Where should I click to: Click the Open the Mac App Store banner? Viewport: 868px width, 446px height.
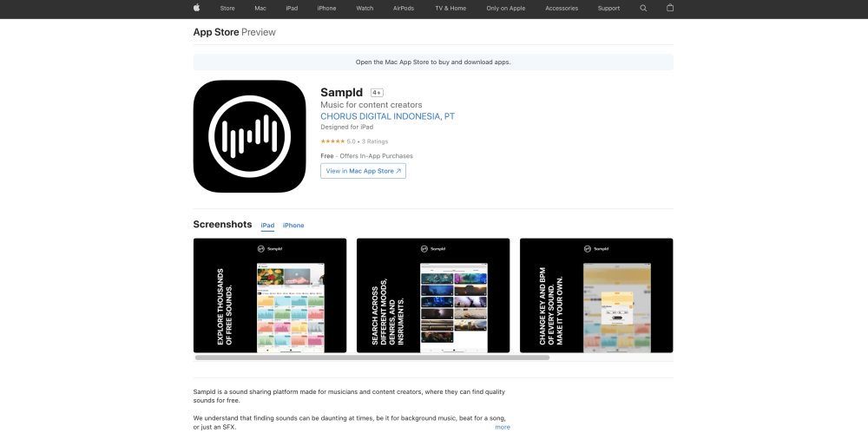433,62
